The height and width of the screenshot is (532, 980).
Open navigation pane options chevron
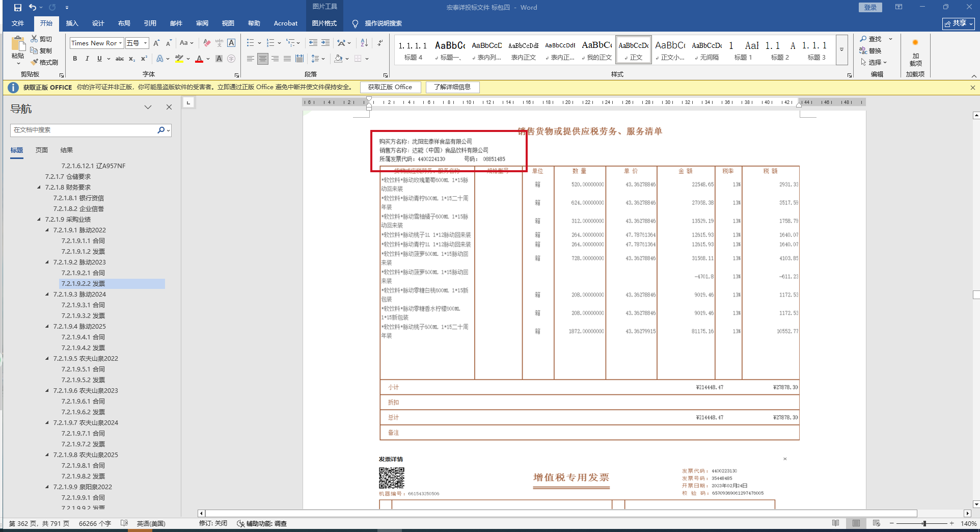[148, 107]
